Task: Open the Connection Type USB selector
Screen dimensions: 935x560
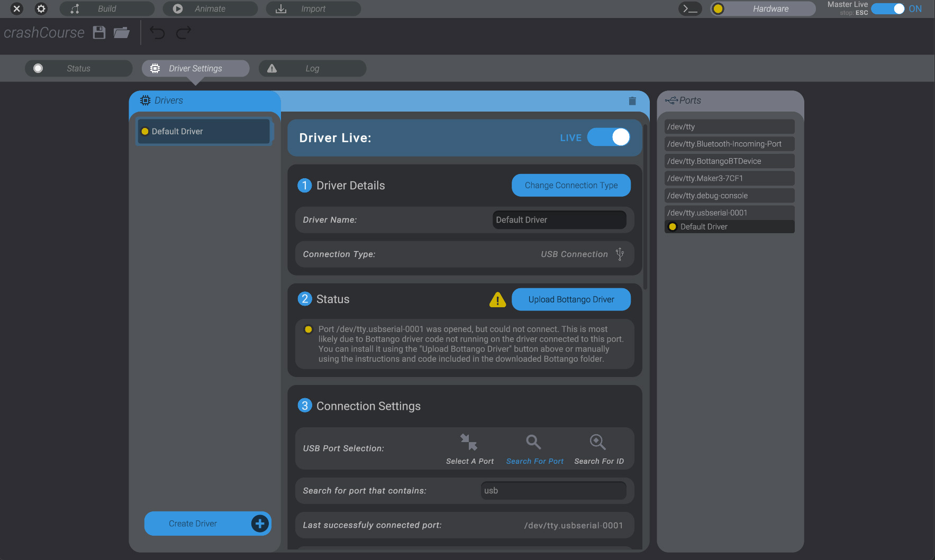Action: pos(619,254)
